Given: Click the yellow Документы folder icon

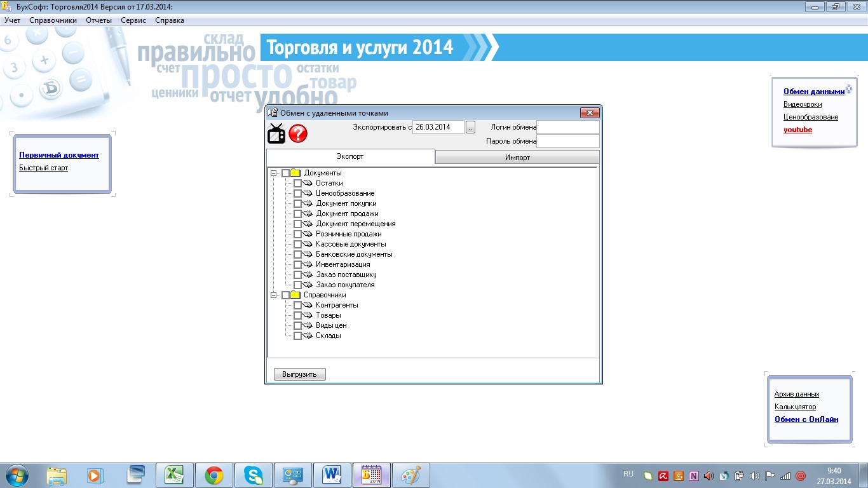Looking at the screenshot, I should pos(295,173).
